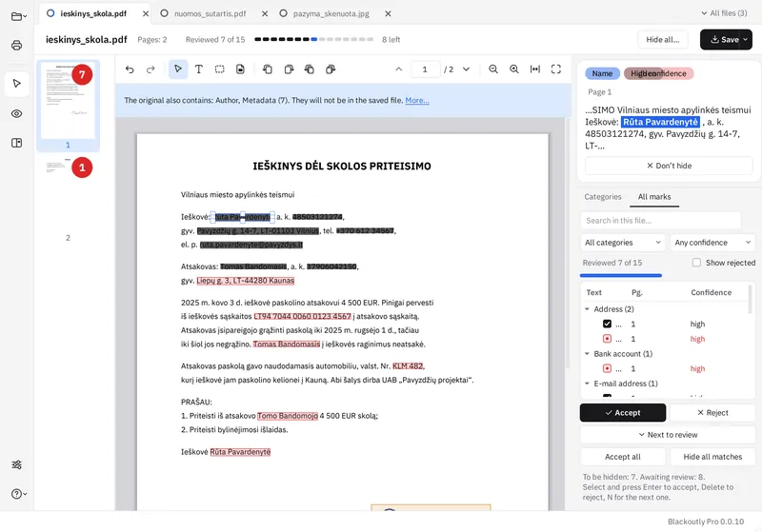The image size is (762, 532).
Task: Toggle the Bank account mark checkbox
Action: [607, 368]
